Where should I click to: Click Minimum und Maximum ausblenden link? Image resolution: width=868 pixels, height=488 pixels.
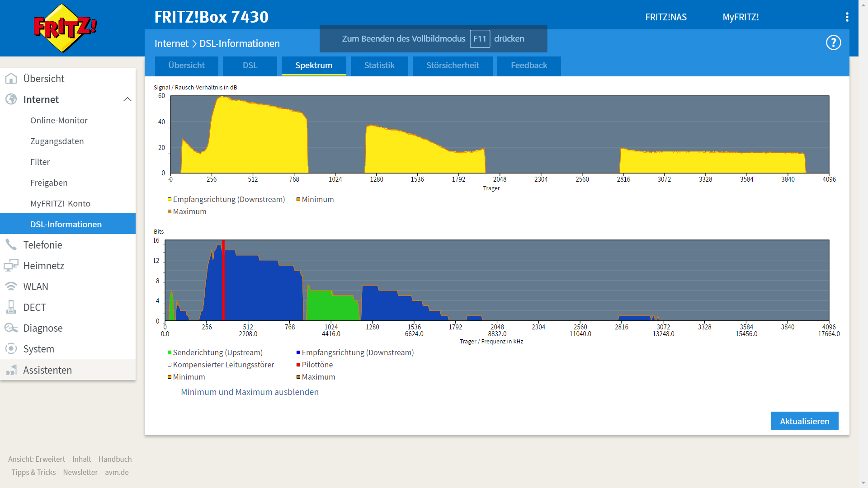[250, 392]
